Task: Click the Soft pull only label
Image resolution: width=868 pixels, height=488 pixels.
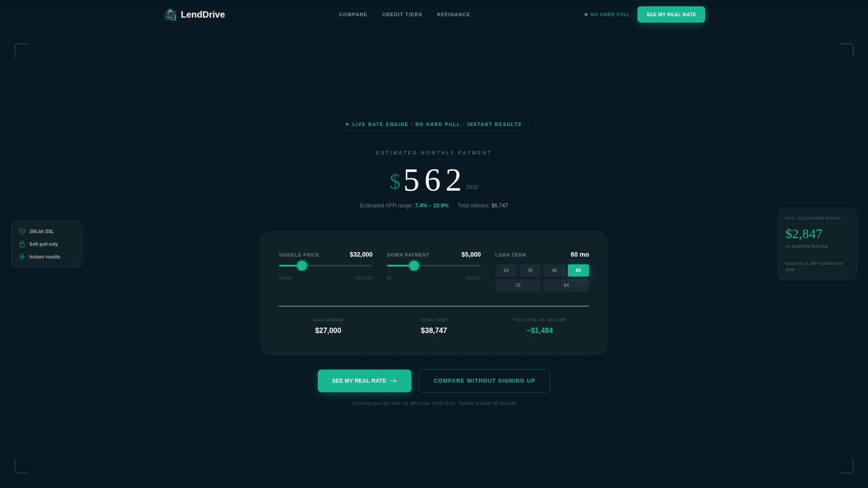Action: tap(44, 244)
